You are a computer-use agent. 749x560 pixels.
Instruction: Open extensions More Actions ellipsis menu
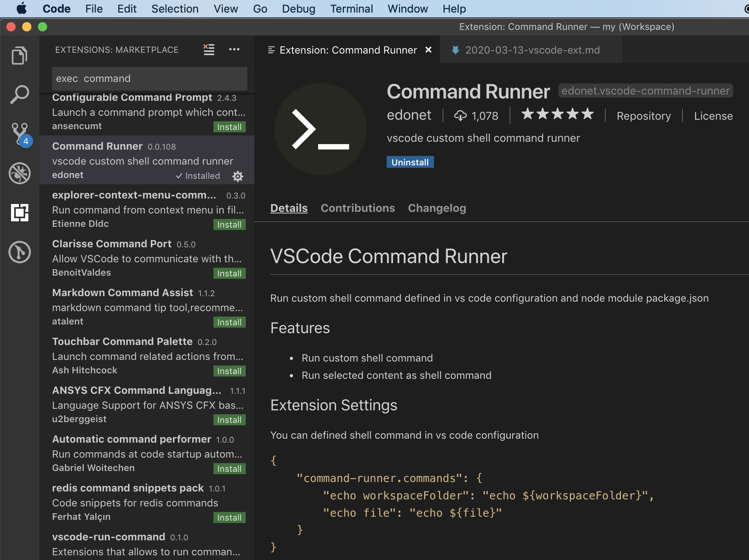(234, 50)
